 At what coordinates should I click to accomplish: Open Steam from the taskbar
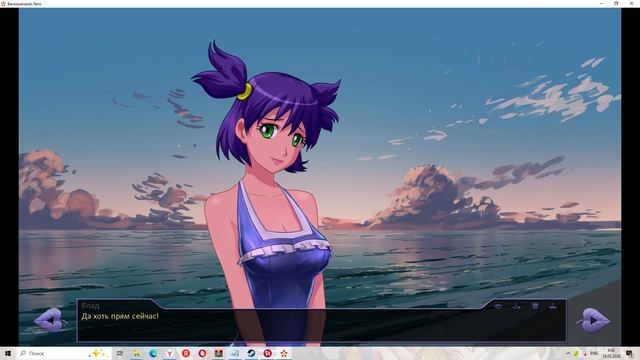(x=251, y=353)
